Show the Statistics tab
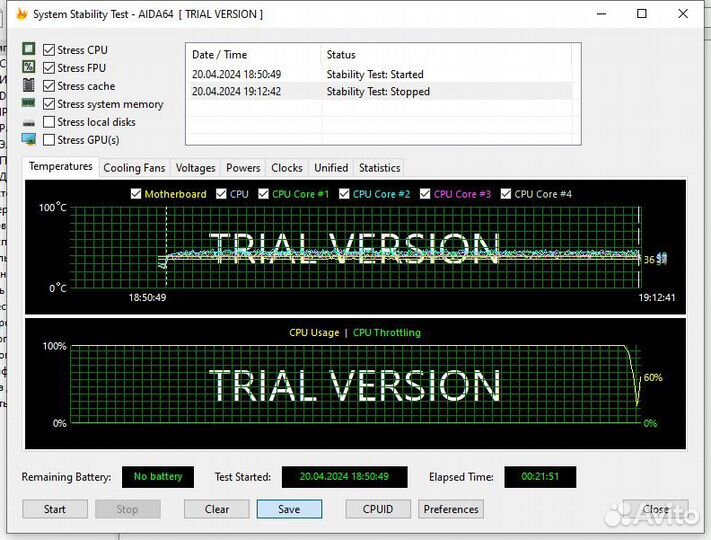711x540 pixels. 380,168
